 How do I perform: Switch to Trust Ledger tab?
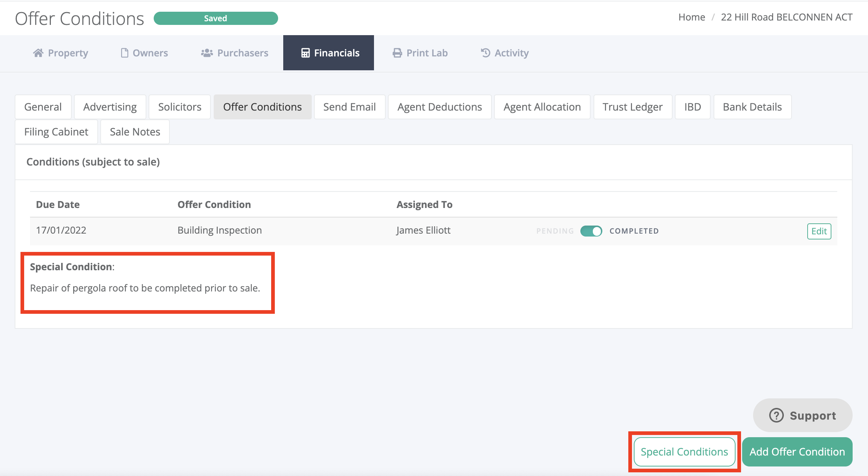point(632,107)
